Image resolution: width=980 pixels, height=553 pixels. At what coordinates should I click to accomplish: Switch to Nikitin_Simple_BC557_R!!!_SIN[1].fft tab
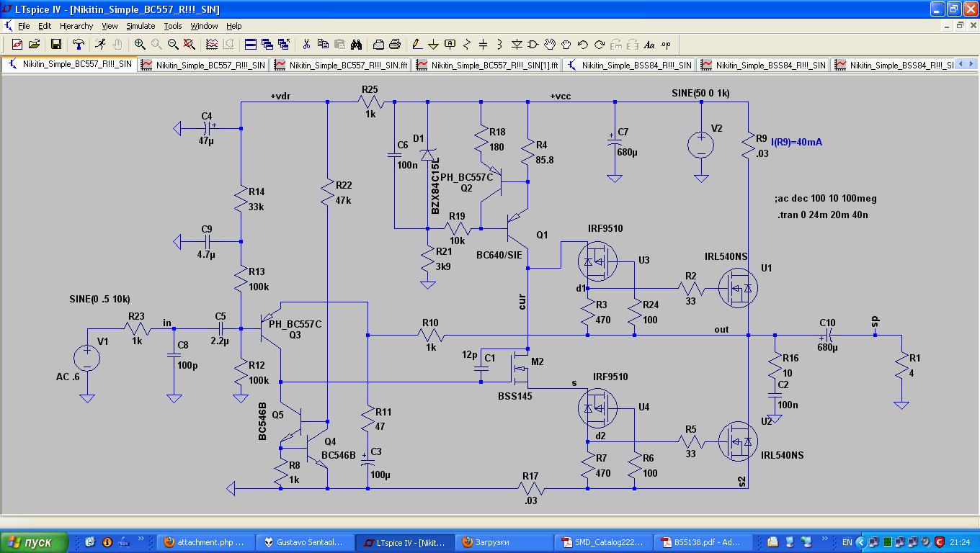coord(488,65)
